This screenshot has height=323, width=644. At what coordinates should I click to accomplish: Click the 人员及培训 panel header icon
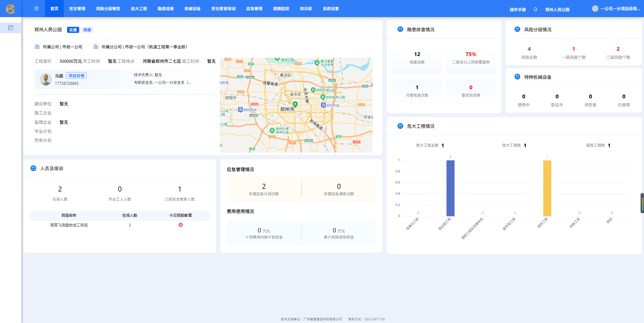click(x=34, y=168)
